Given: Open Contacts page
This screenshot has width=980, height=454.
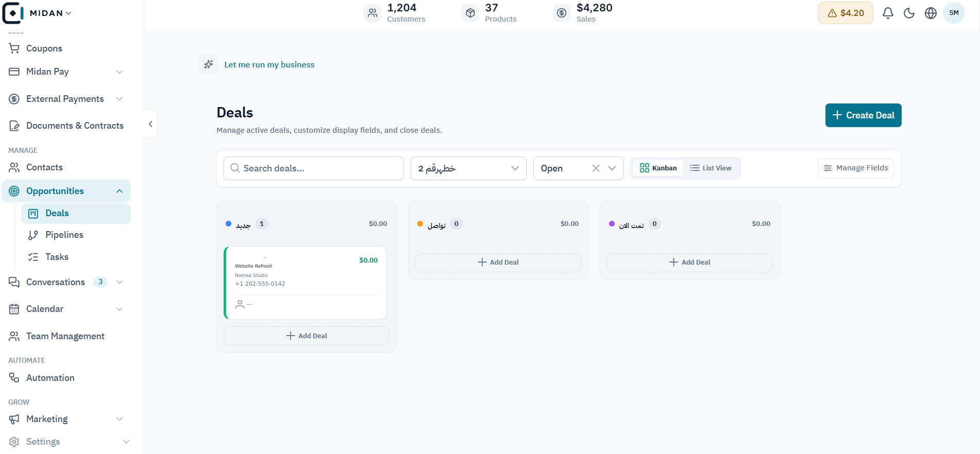Looking at the screenshot, I should tap(66, 167).
